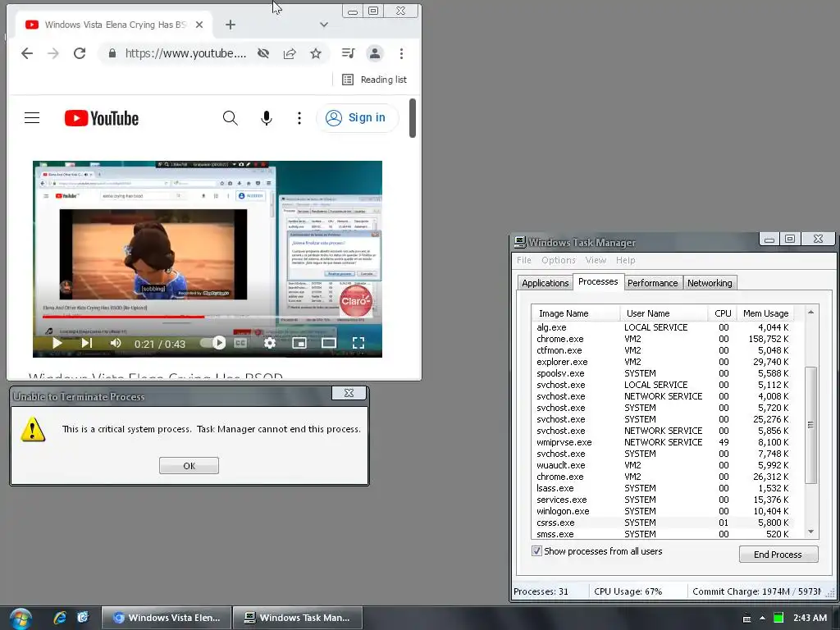Open the Chrome profile avatar
Viewport: 840px width, 630px height.
(374, 53)
